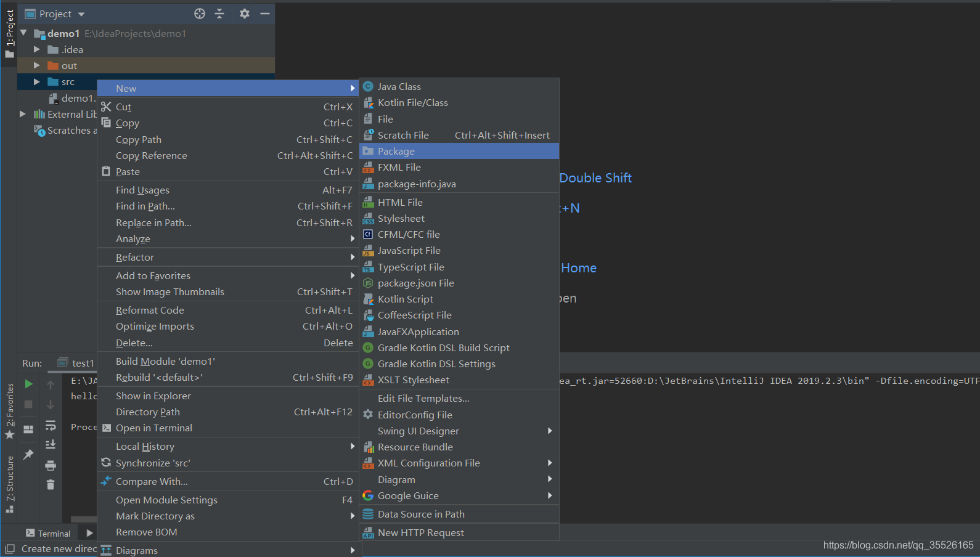Choose Resource Bundle
Viewport: 980px width, 557px height.
pos(459,447)
